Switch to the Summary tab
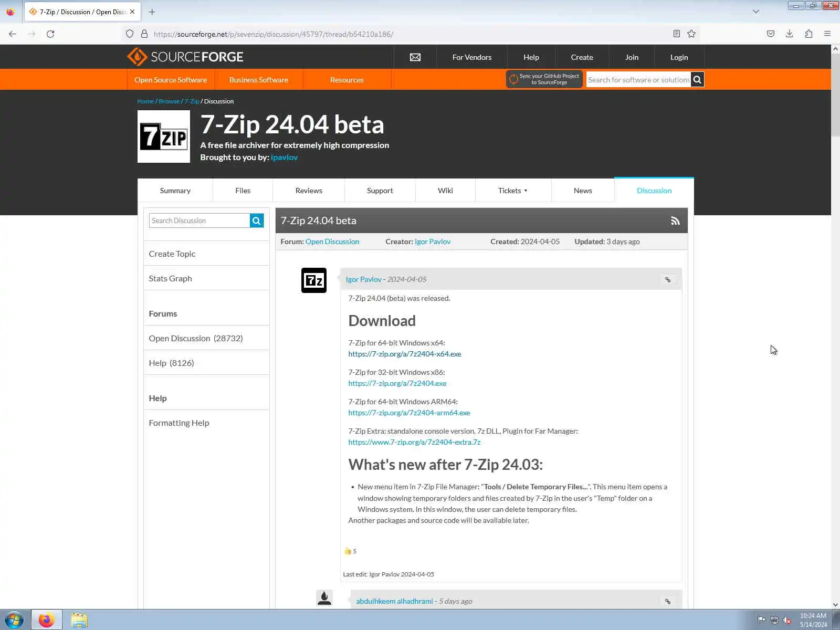840x630 pixels. (175, 191)
